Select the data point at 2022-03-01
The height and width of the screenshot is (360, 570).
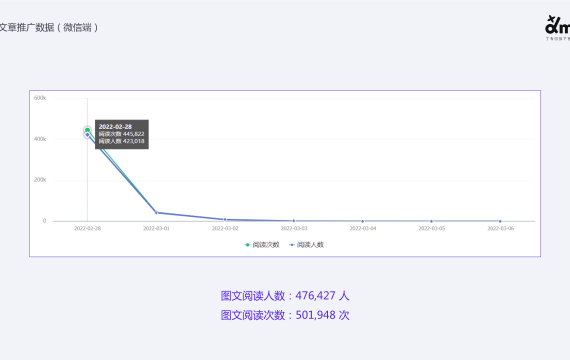[x=156, y=212]
